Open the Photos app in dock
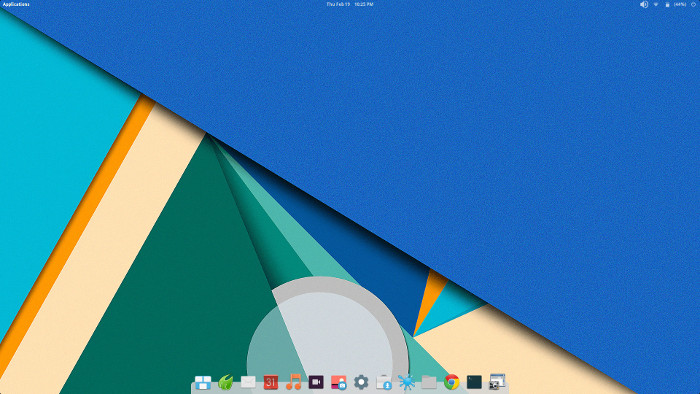Screen dimensions: 700x394 click(339, 382)
